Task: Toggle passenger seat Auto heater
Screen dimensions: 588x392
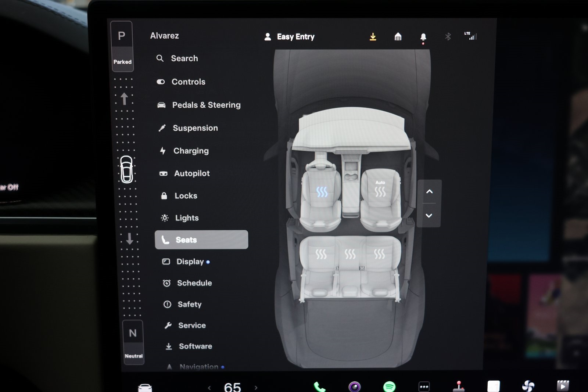Action: point(380,189)
